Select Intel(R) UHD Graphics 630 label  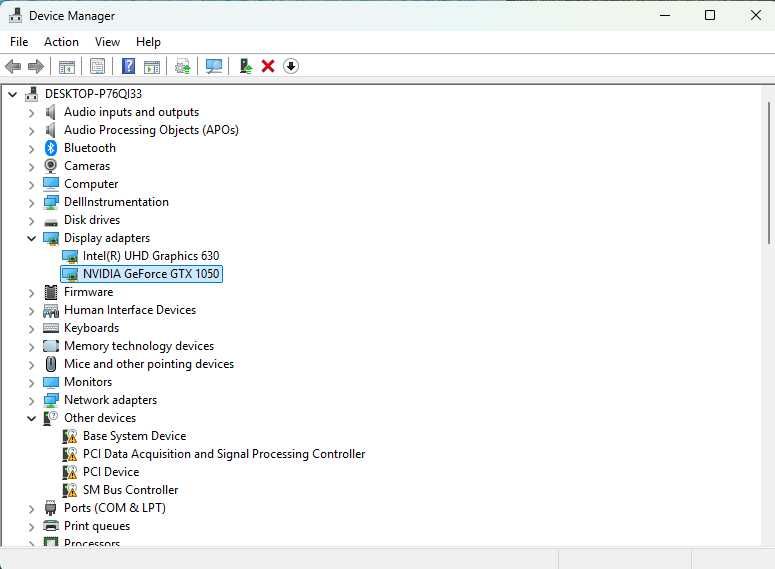coord(151,256)
